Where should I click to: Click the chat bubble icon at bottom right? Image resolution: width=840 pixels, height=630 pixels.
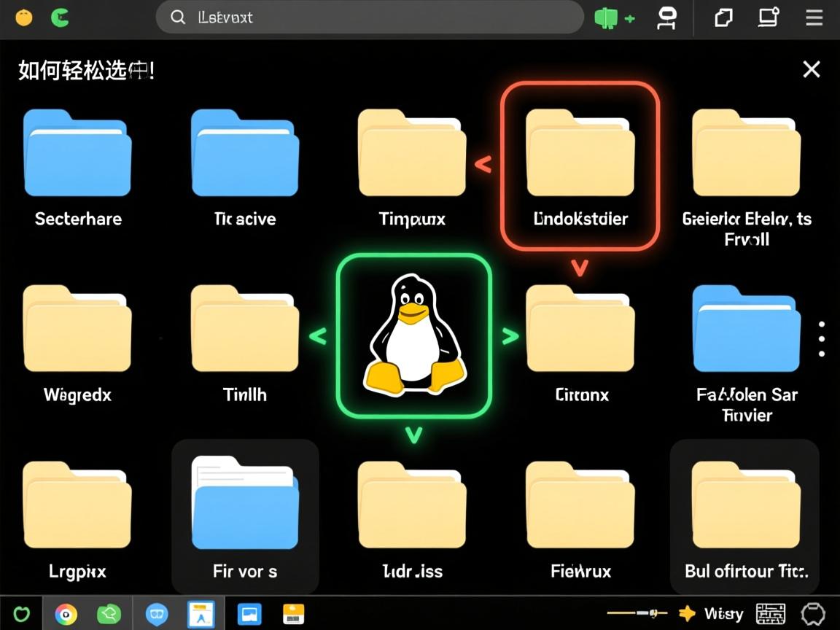(x=813, y=613)
